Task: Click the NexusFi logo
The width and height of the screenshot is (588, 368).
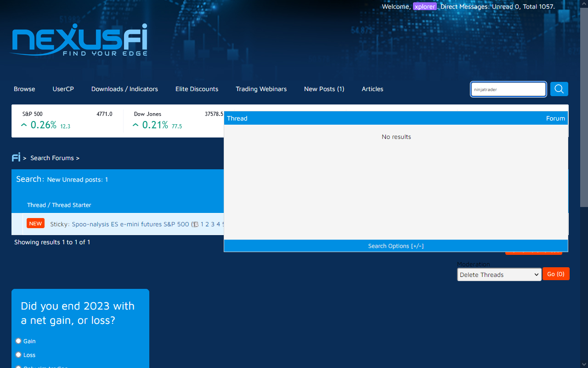Action: (x=79, y=40)
